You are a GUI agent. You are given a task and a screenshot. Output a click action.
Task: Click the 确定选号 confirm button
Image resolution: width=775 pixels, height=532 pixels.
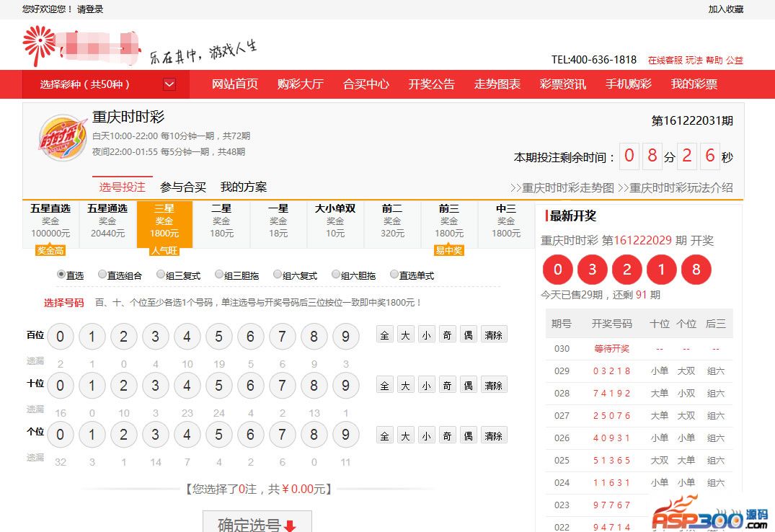coord(257,522)
